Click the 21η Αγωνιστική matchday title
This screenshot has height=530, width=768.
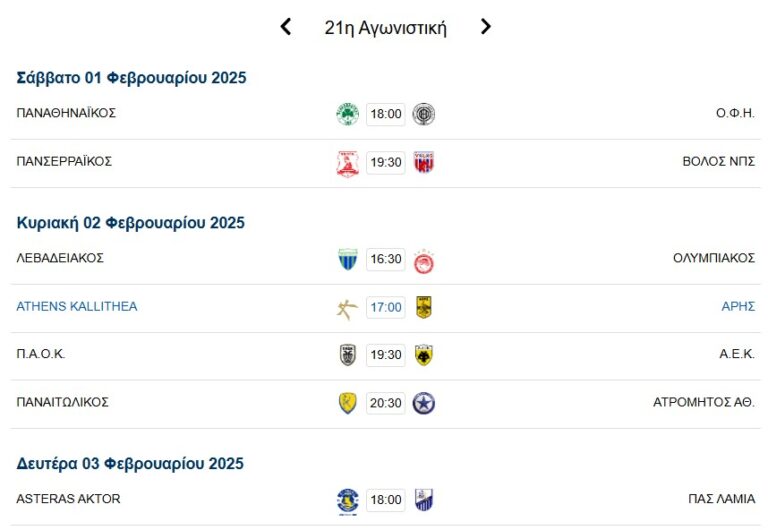386,28
